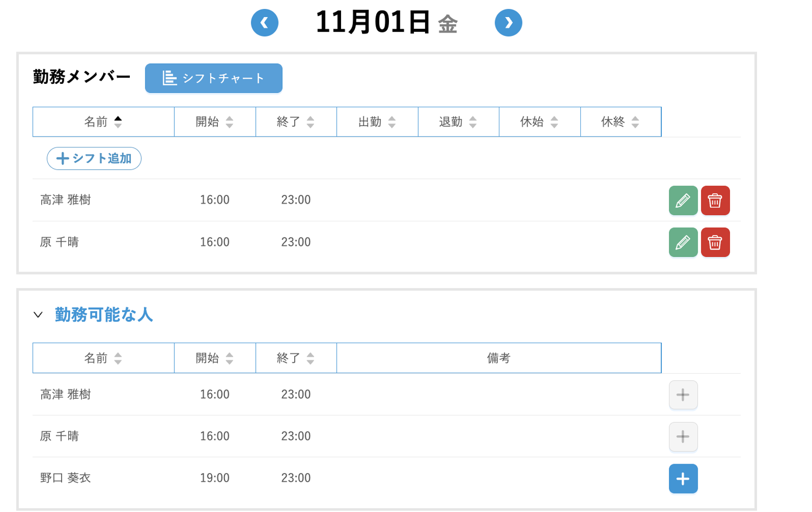812x512 pixels.
Task: Sort available people by 名前 column
Action: tap(103, 358)
